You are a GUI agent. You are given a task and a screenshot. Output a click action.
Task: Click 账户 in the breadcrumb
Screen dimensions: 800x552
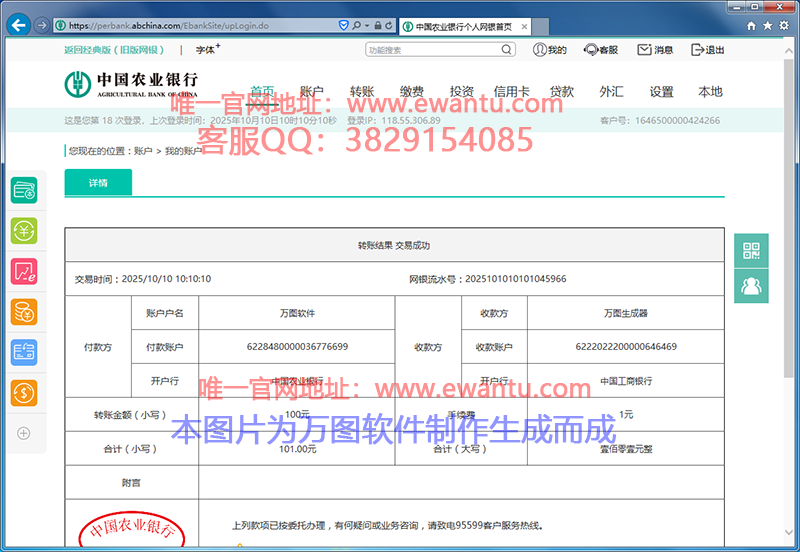(x=143, y=151)
